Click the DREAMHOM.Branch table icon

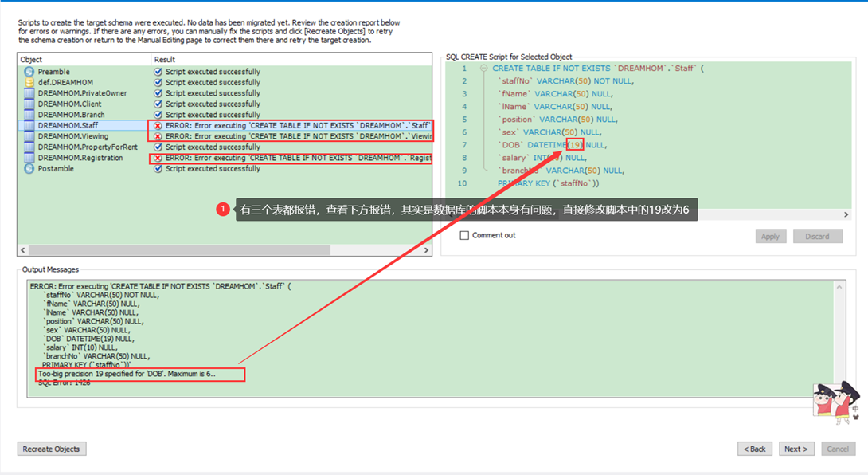(27, 113)
